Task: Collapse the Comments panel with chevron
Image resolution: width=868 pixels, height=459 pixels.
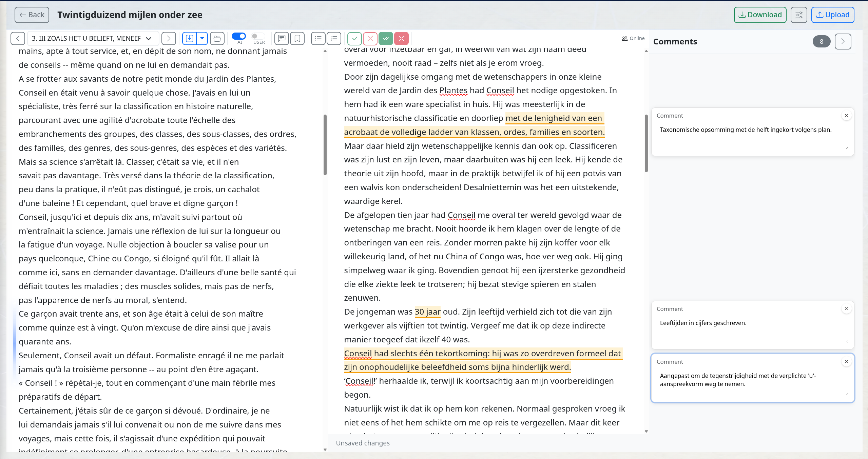Action: pyautogui.click(x=843, y=42)
